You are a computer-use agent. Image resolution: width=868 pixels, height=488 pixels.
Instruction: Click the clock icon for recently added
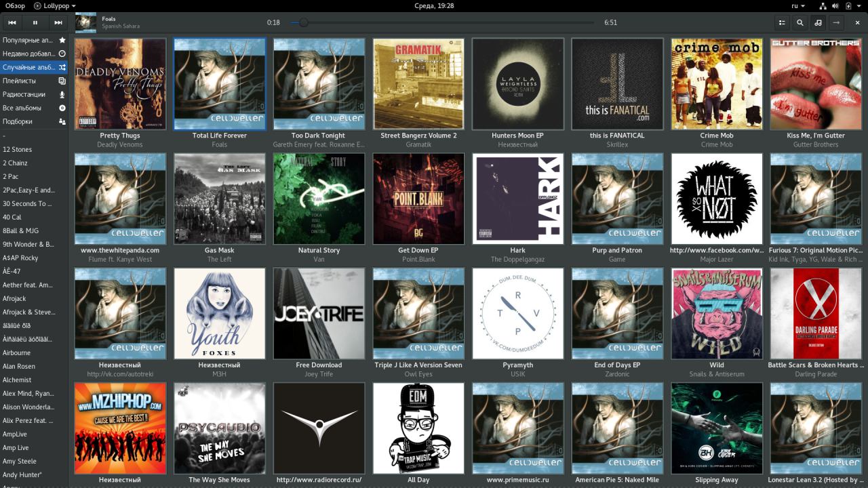point(62,54)
